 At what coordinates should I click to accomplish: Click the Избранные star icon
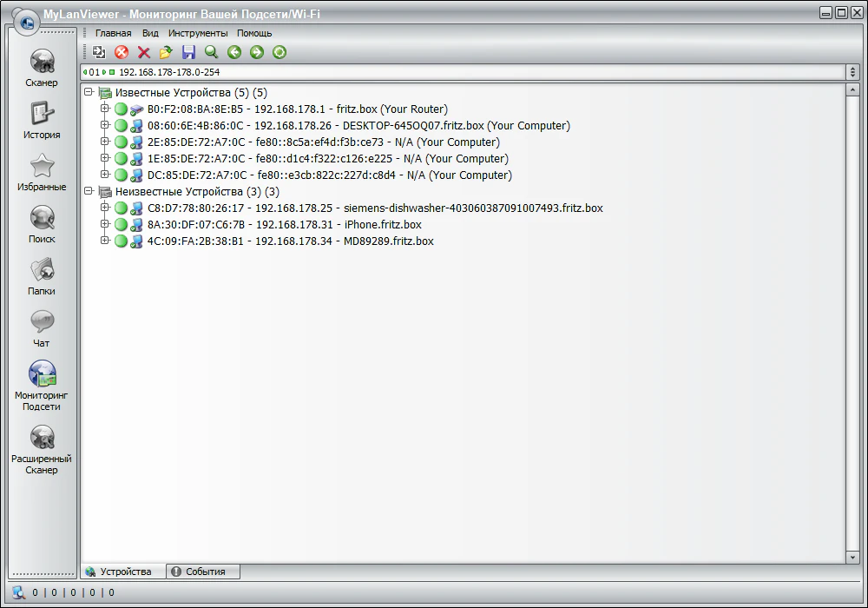pyautogui.click(x=42, y=171)
